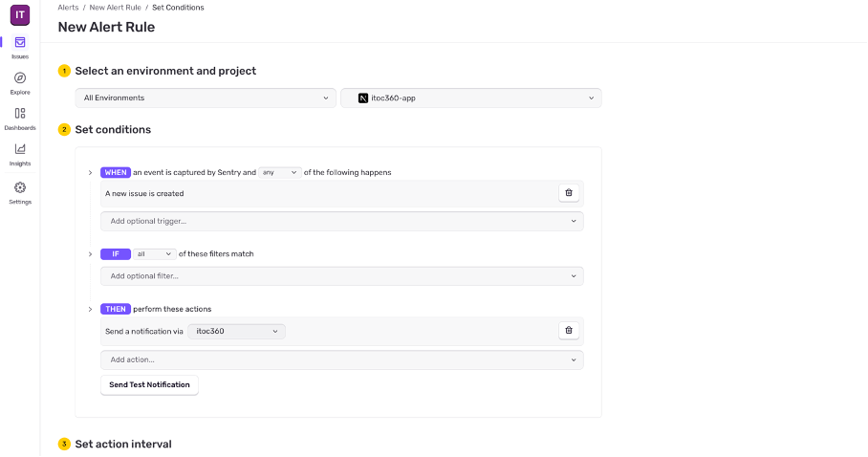868x457 pixels.
Task: Change the 'all' filter match dropdown
Action: (154, 254)
